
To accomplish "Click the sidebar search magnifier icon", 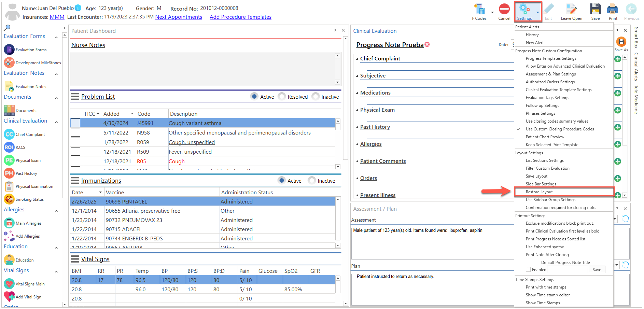I will (x=7, y=28).
